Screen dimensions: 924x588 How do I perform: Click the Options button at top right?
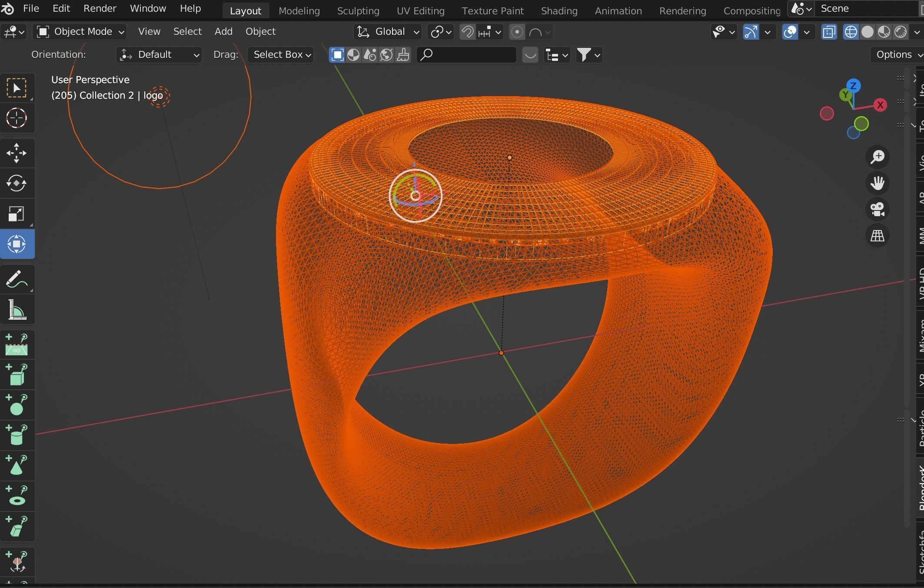pos(896,54)
